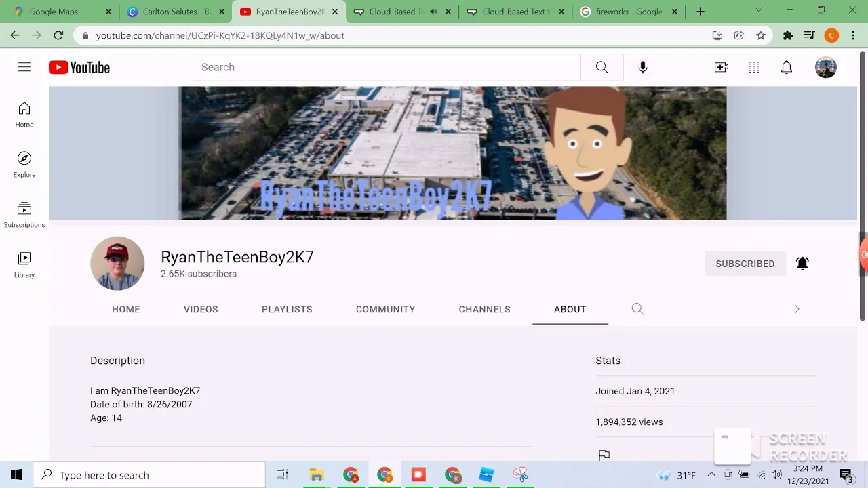Click the search magnifier button
Viewport: 868px width, 488px height.
point(601,67)
